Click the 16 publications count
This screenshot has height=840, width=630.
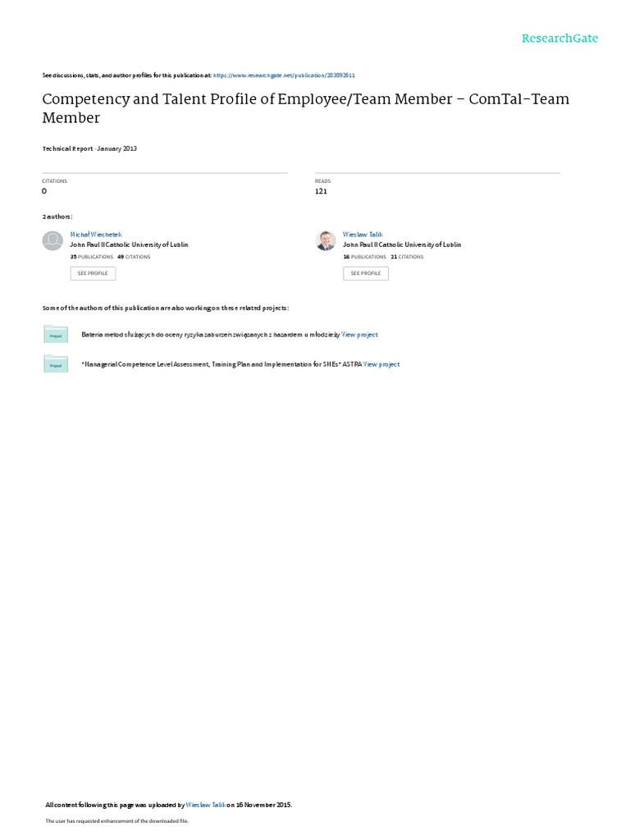coord(365,257)
